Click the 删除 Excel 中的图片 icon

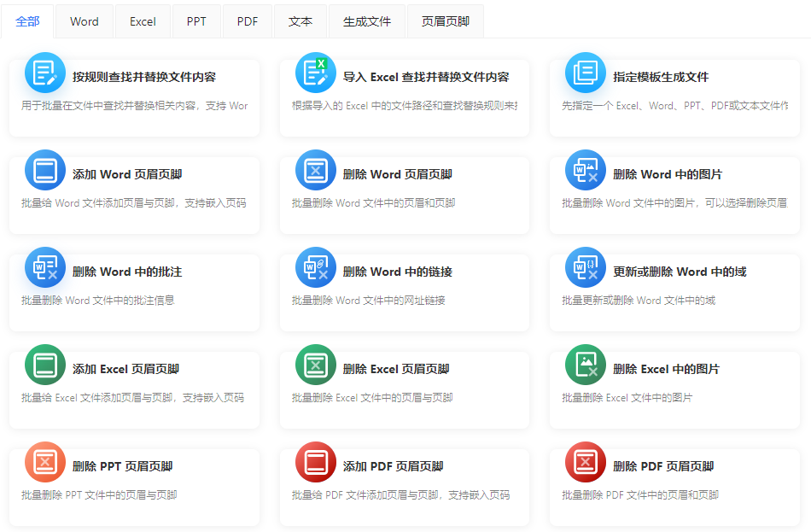(x=586, y=365)
